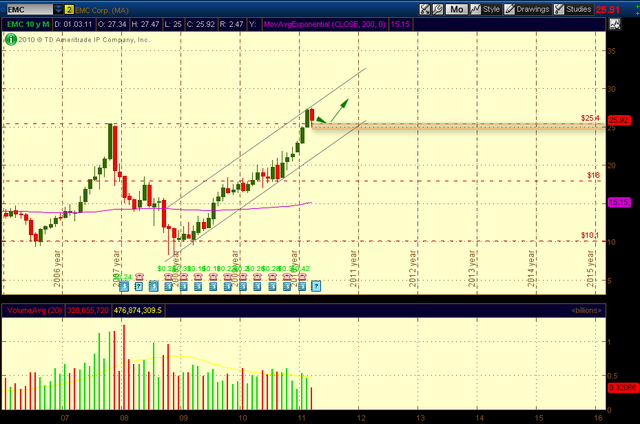Screen dimensions: 640x424
Task: Click the green info icon near the copyright
Action: 8,39
